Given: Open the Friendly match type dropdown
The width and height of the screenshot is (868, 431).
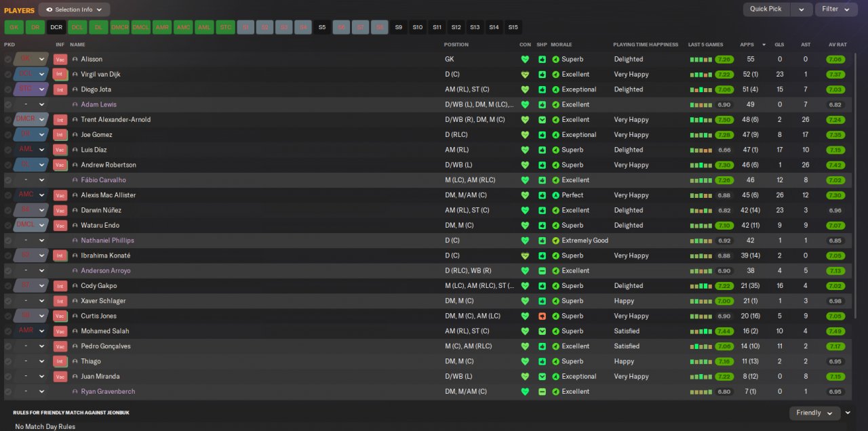Looking at the screenshot, I should [814, 413].
